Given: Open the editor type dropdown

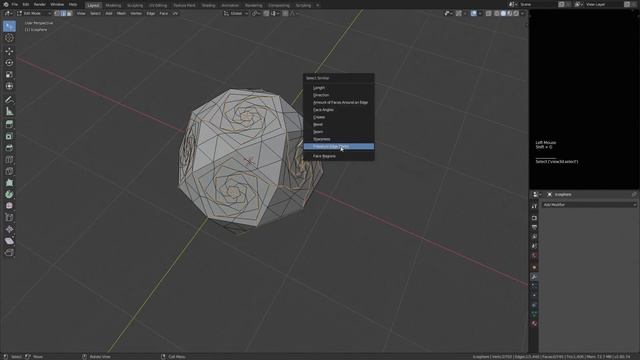Looking at the screenshot, I should tap(8, 13).
